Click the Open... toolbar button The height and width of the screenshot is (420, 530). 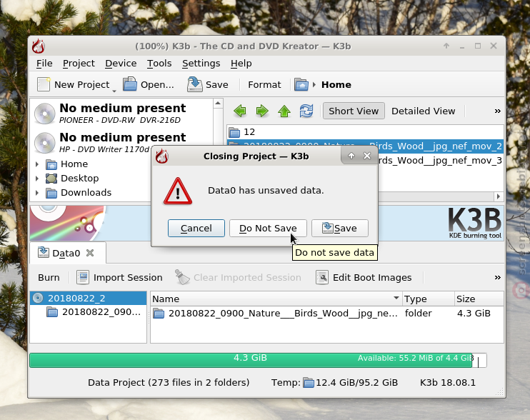[x=149, y=84]
